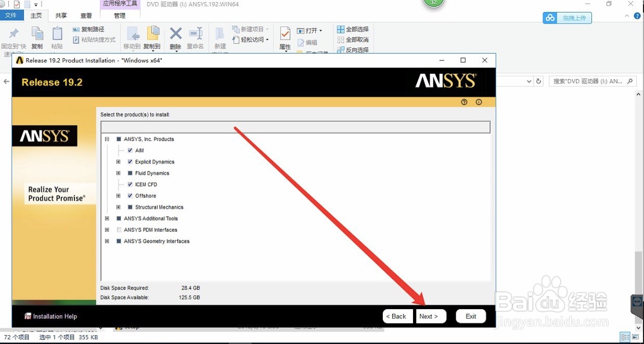644x344 pixels.
Task: Click the Explorer back arrow
Action: 7,82
